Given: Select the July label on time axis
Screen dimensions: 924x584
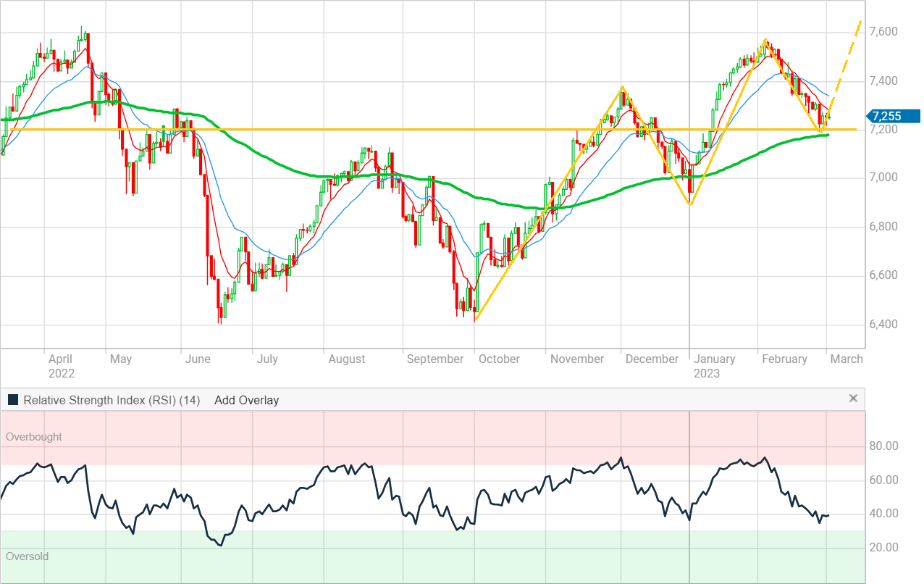Looking at the screenshot, I should pos(266,359).
